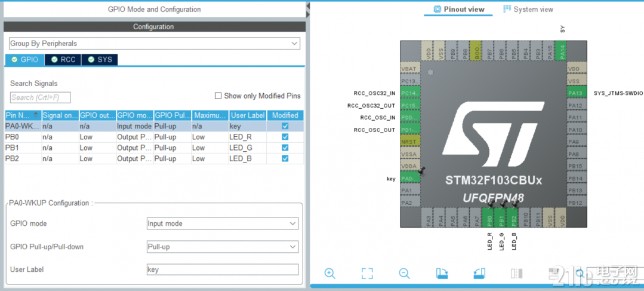The image size is (644, 291).
Task: Toggle Modified checkbox for PA0-WKUP row
Action: 285,126
